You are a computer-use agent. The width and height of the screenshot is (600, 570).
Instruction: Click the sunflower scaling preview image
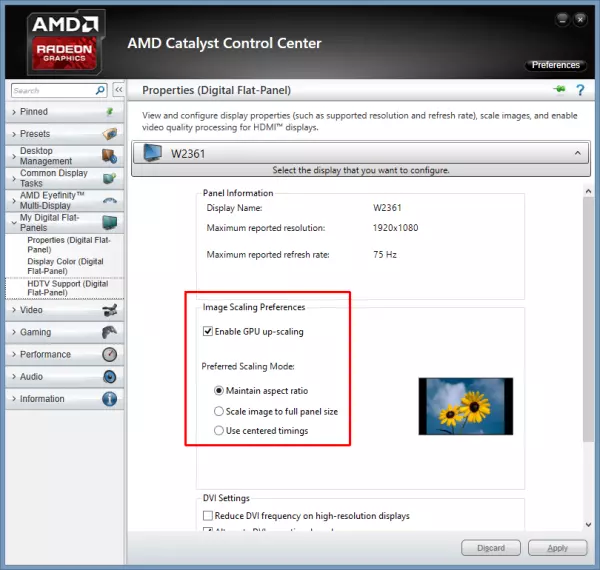pyautogui.click(x=465, y=406)
